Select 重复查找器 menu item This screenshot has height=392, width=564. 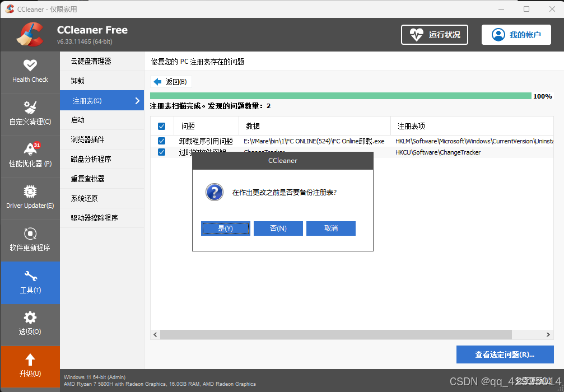[x=102, y=179]
